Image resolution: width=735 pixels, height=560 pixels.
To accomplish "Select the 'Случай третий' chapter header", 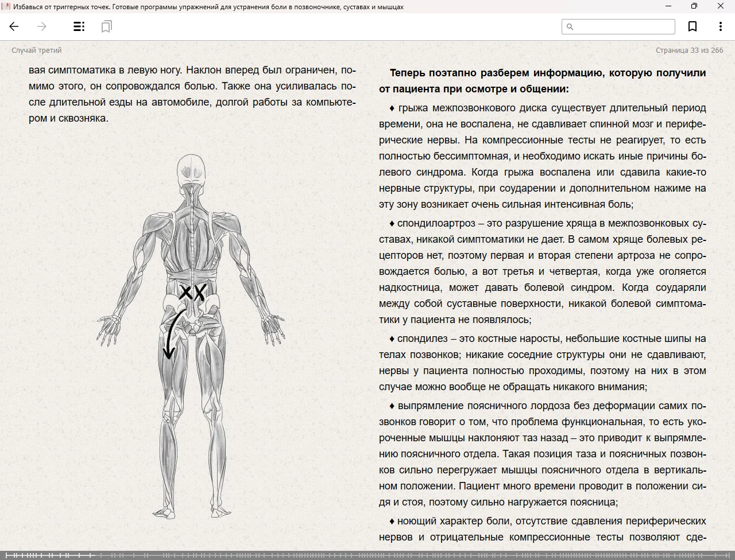I will (36, 50).
